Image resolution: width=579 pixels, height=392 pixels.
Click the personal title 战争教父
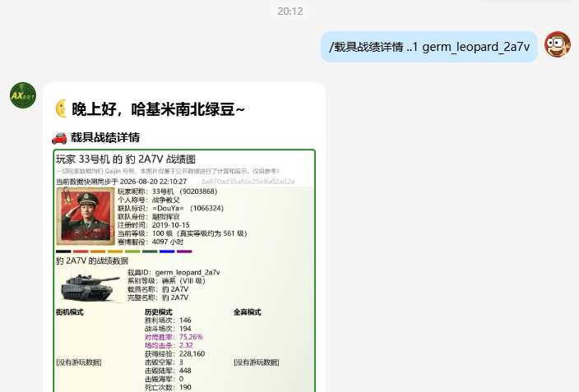pyautogui.click(x=166, y=200)
